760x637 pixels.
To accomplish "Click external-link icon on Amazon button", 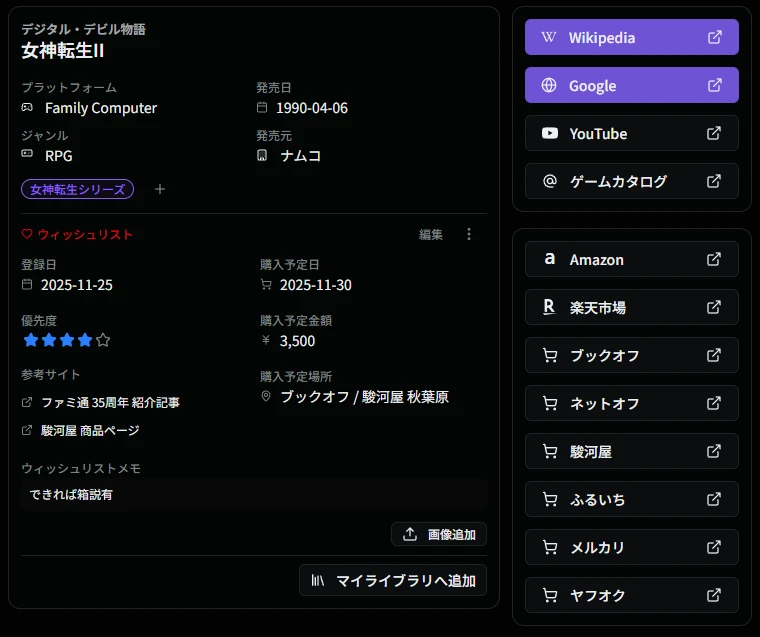I will pos(714,259).
